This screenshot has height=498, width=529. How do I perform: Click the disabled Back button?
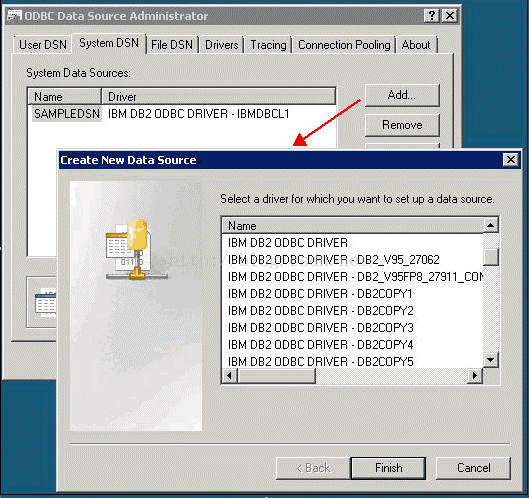(313, 468)
